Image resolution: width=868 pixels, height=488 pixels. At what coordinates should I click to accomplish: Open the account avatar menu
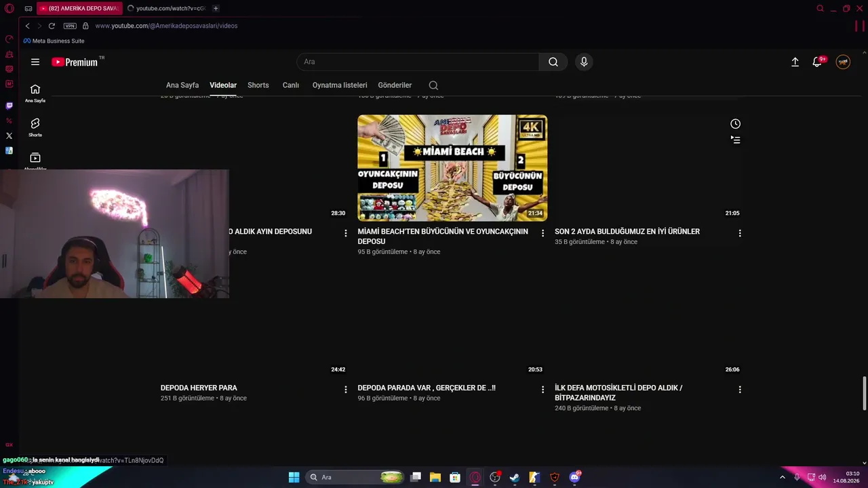[843, 62]
